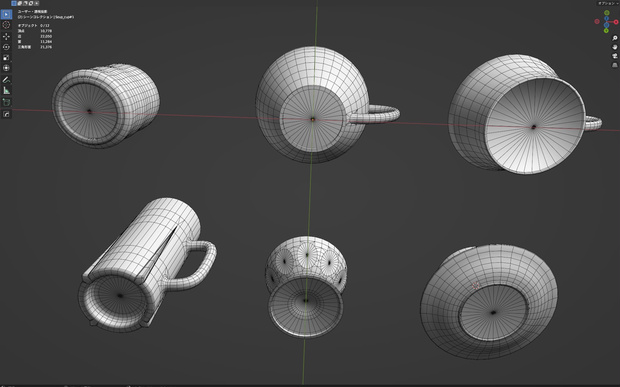Open the Options dropdown at top right
620x387 pixels.
click(608, 3)
